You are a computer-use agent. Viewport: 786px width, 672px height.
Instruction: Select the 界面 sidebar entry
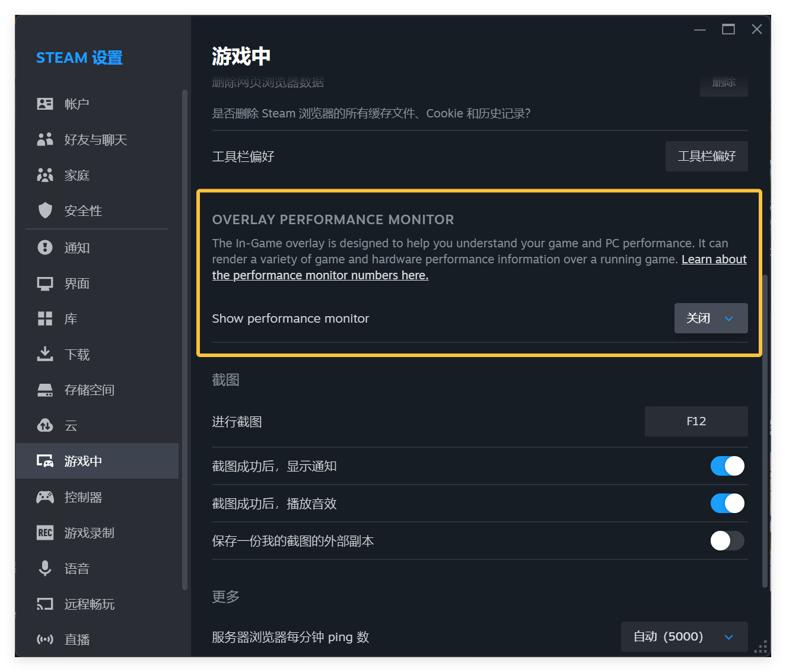(x=97, y=284)
